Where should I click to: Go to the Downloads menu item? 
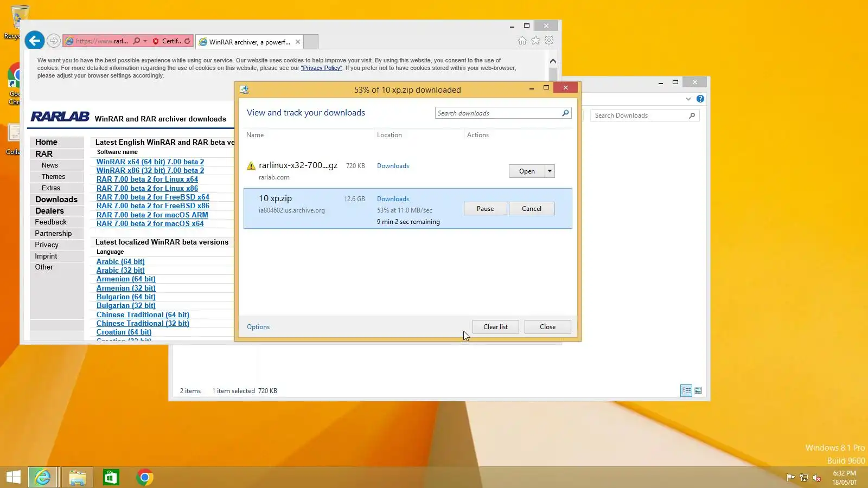(x=56, y=200)
